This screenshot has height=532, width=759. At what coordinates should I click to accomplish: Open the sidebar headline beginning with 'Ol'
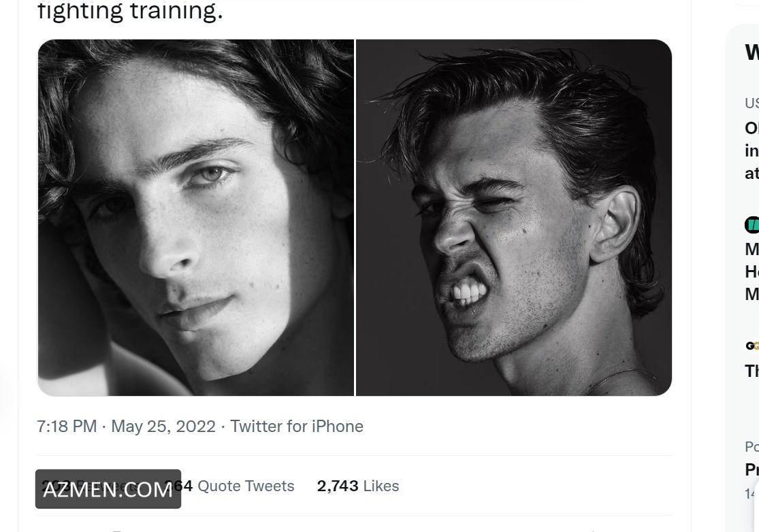coord(752,150)
